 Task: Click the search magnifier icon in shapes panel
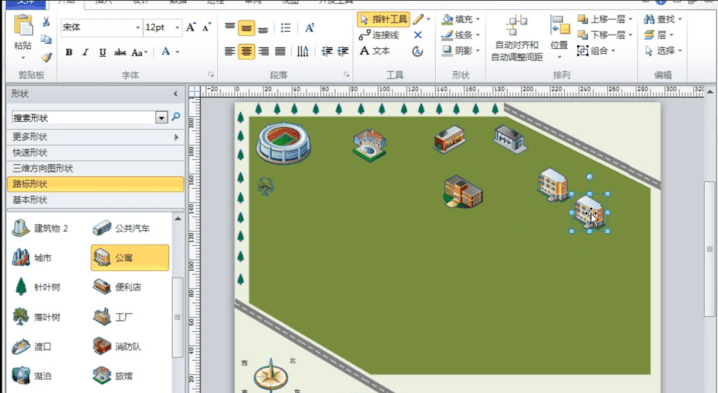click(176, 117)
